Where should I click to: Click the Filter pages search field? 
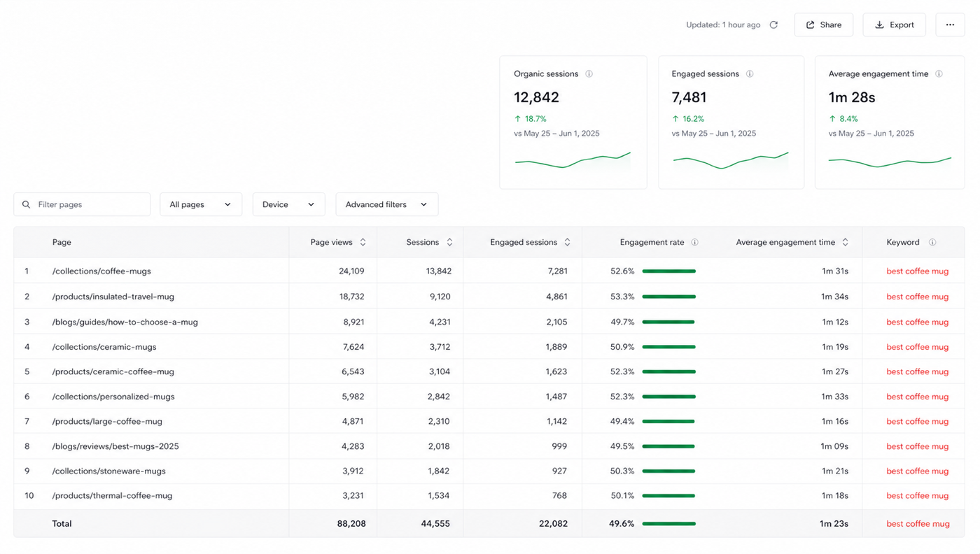coord(82,204)
